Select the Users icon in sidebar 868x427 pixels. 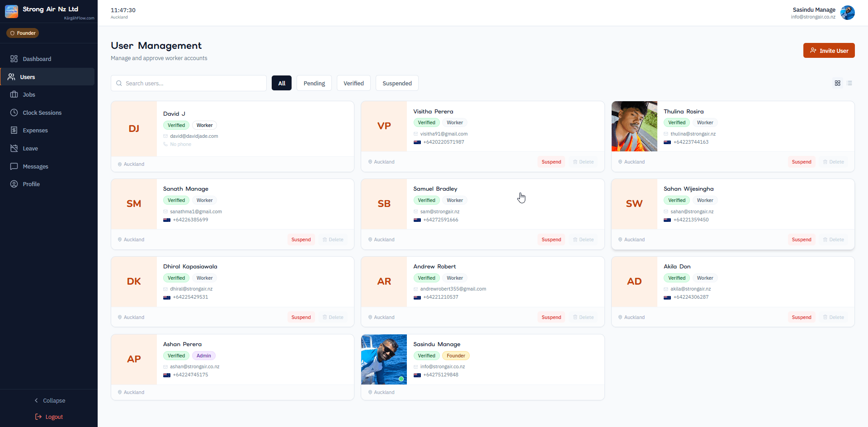pyautogui.click(x=11, y=77)
